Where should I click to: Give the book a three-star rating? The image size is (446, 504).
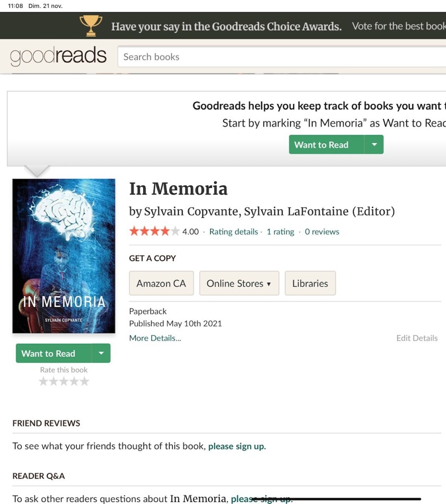tap(64, 381)
